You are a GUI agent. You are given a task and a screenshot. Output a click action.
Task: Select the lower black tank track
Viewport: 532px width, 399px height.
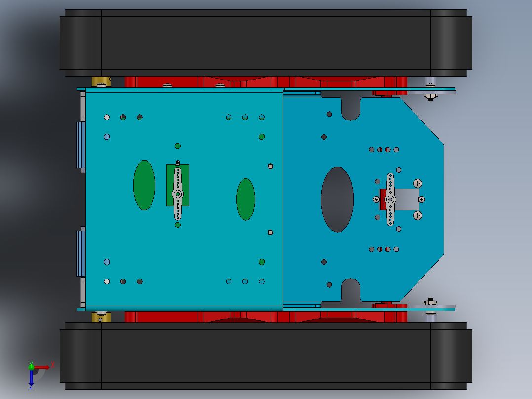pos(266,356)
